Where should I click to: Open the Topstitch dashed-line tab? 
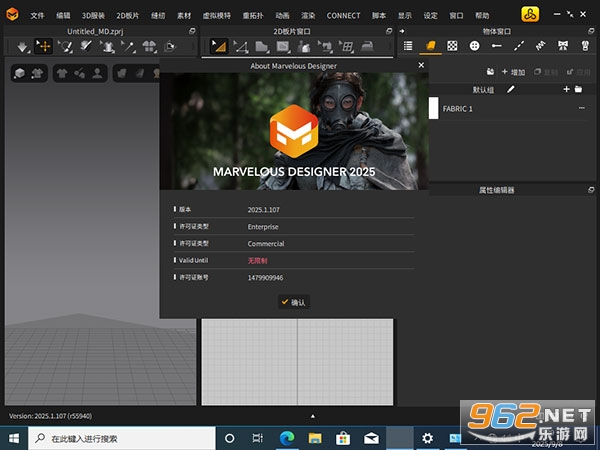(x=518, y=46)
